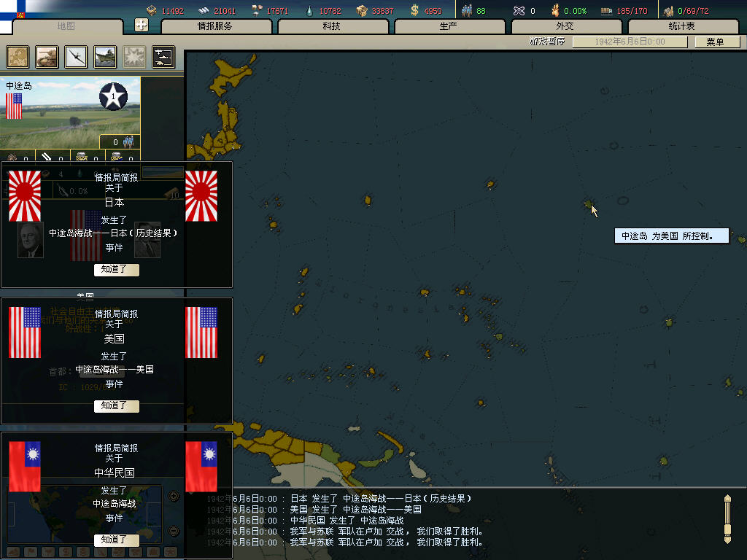Viewport: 747px width, 560px height.
Task: Click log entry 中华民国 发生了 中途岛海战
Action: [347, 521]
